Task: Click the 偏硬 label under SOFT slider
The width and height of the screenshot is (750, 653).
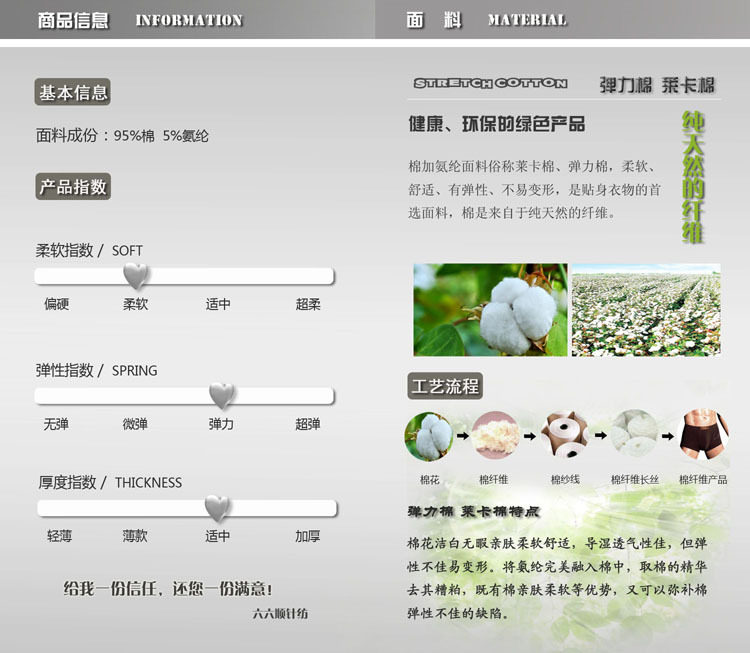Action: [57, 304]
